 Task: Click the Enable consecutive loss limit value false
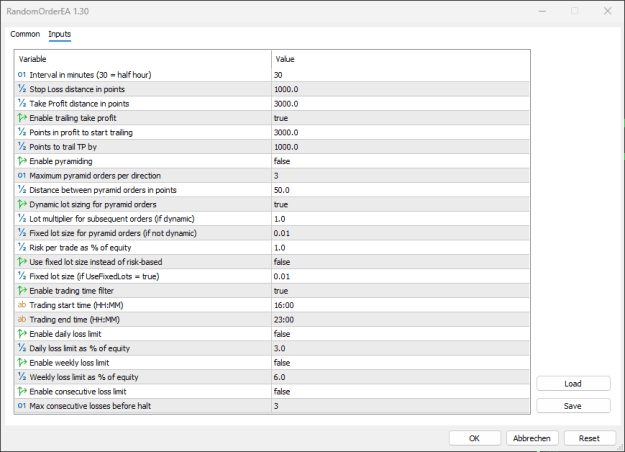(x=282, y=391)
